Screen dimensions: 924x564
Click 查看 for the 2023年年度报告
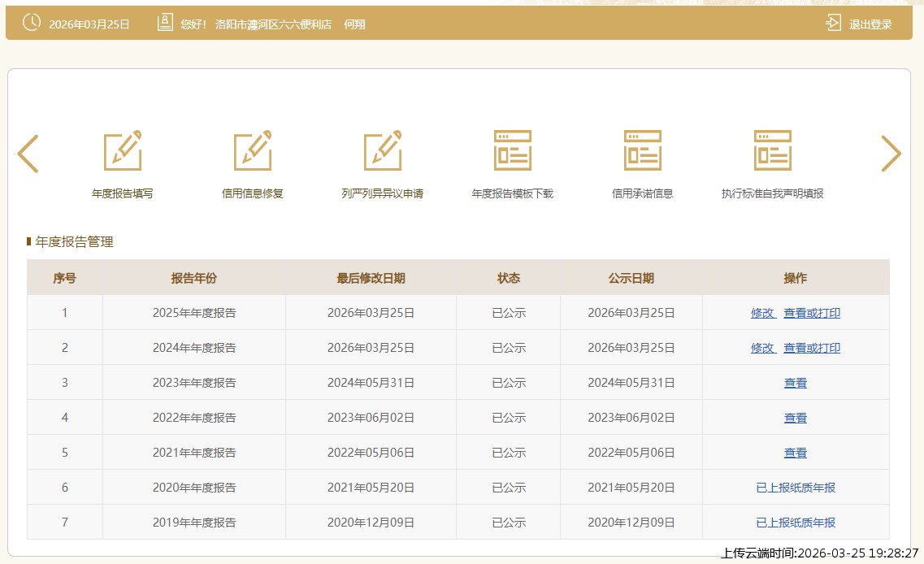(796, 383)
